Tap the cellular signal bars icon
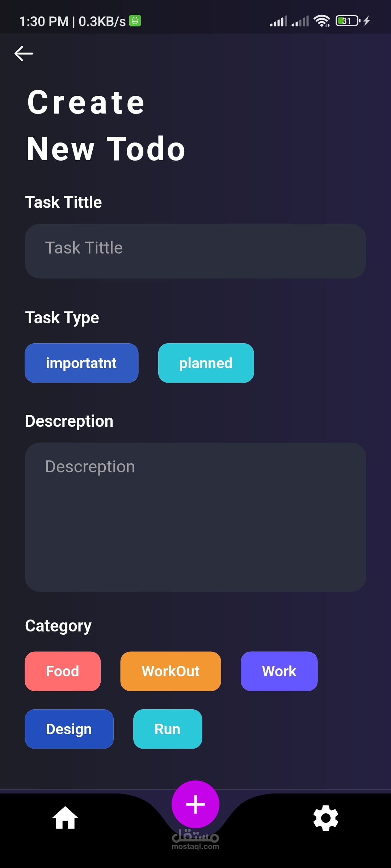 click(278, 21)
